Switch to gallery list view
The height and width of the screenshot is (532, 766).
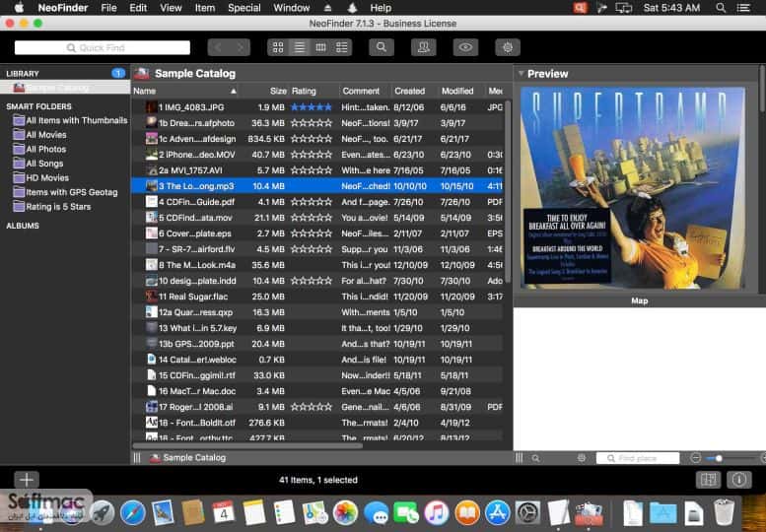click(341, 47)
